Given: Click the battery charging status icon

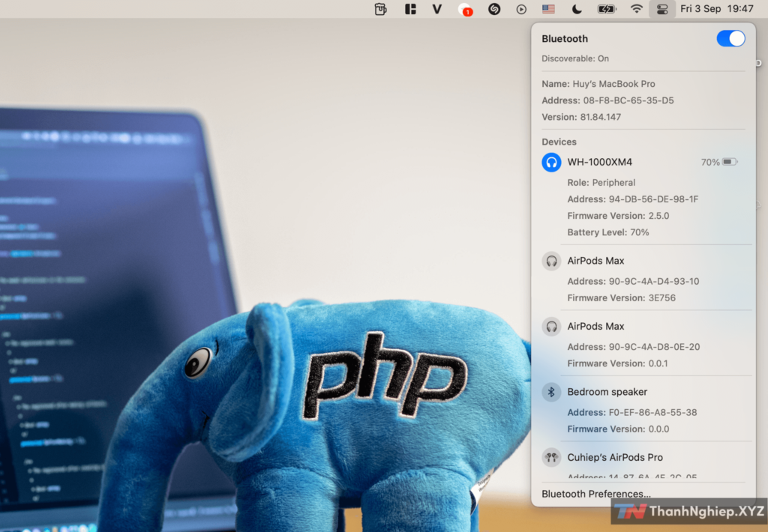Looking at the screenshot, I should 606,9.
